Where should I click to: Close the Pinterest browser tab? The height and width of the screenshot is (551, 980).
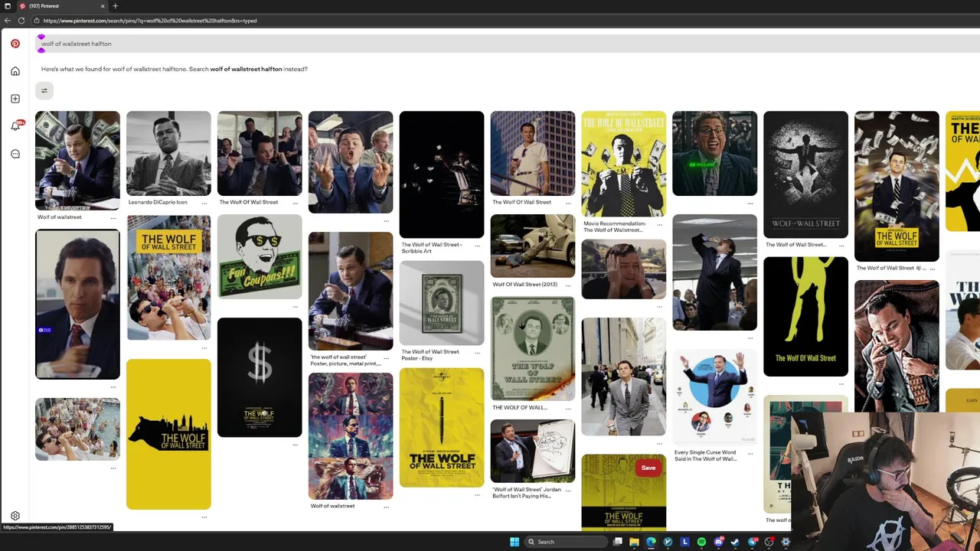click(x=103, y=6)
